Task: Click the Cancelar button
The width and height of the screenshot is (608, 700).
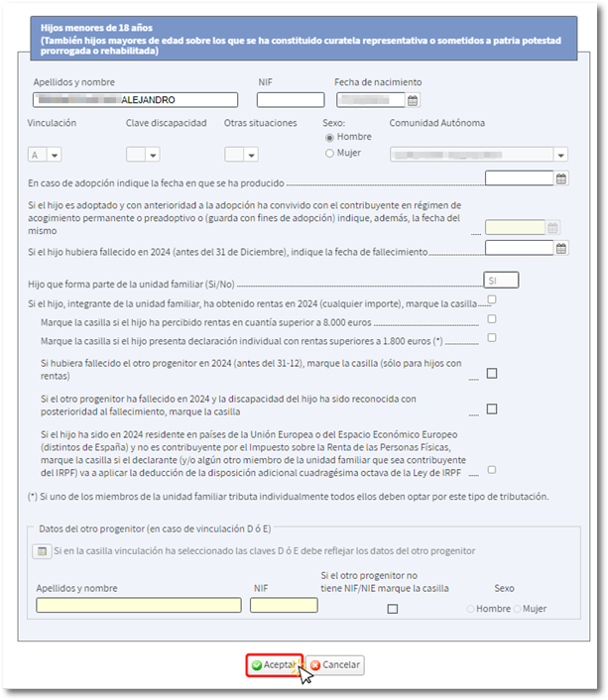Action: pyautogui.click(x=335, y=664)
